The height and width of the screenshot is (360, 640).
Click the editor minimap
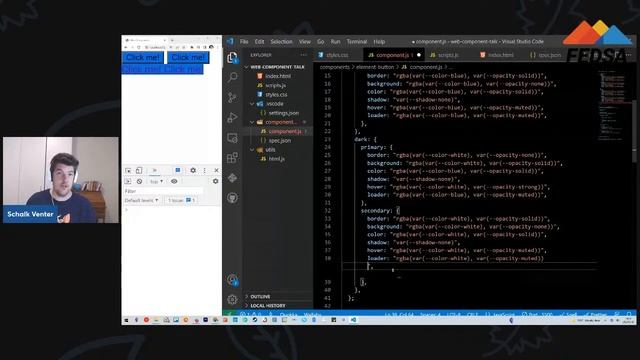[x=613, y=106]
